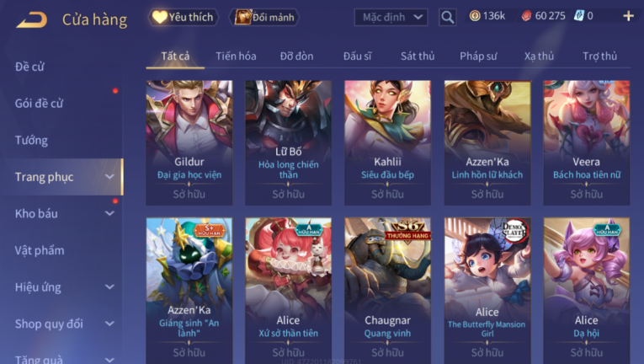Open the Mặc định sort dropdown
The width and height of the screenshot is (644, 364).
(x=391, y=18)
